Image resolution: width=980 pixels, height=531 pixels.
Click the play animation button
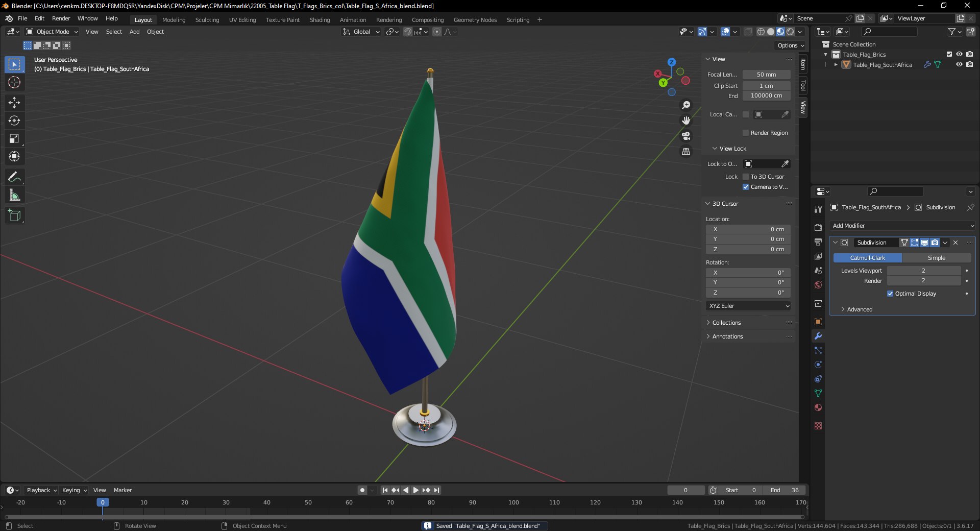[x=415, y=490]
